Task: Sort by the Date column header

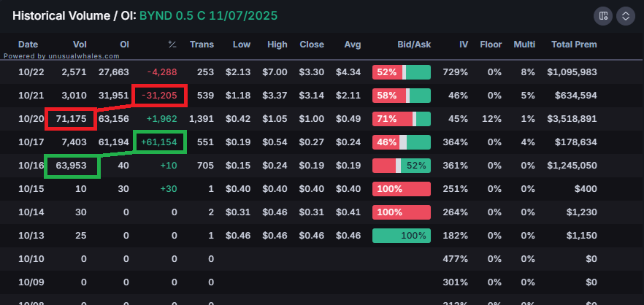Action: pyautogui.click(x=28, y=45)
